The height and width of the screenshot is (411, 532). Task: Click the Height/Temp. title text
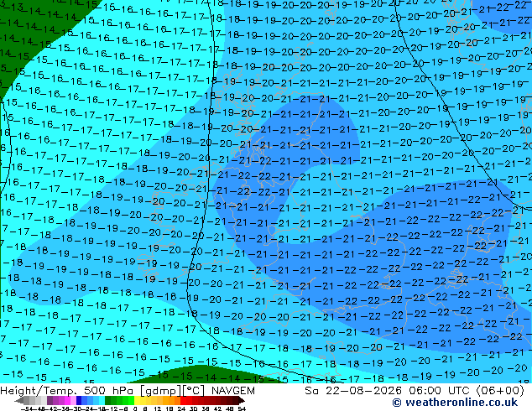(38, 391)
